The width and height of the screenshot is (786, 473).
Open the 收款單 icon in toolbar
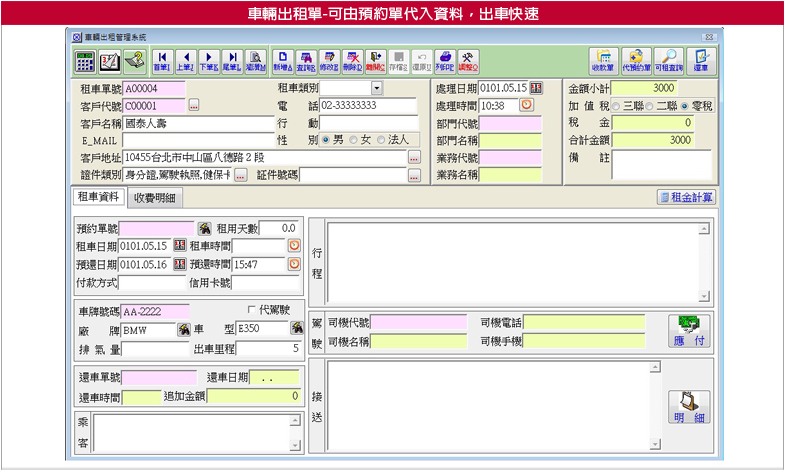pos(602,59)
